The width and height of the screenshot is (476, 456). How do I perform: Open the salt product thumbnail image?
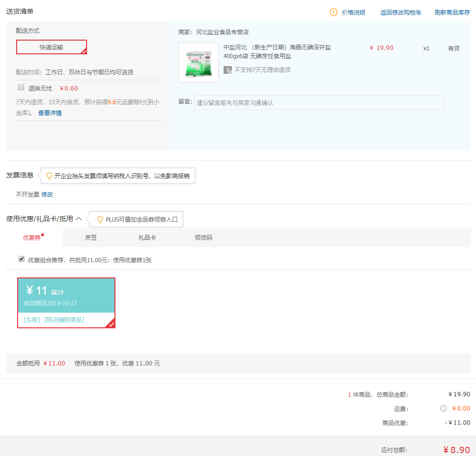pyautogui.click(x=199, y=63)
